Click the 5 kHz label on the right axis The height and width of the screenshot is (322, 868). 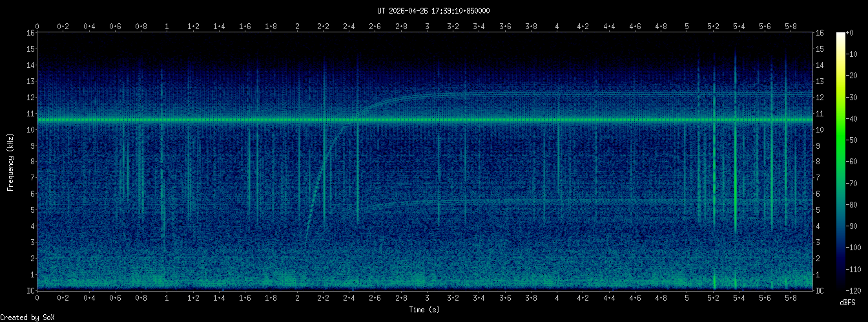820,210
